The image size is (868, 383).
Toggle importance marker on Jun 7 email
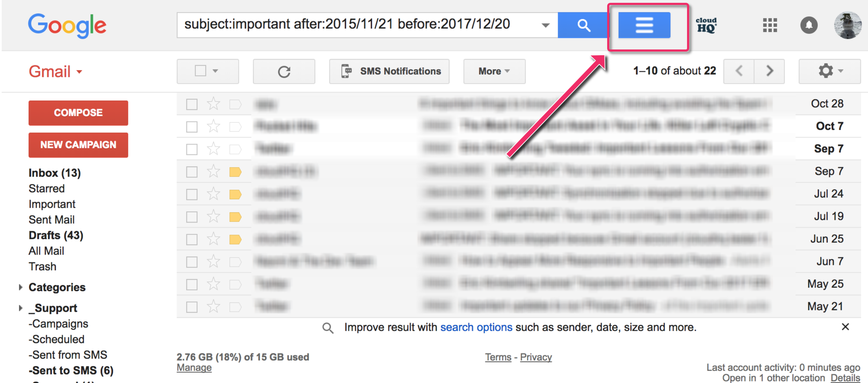(x=235, y=262)
